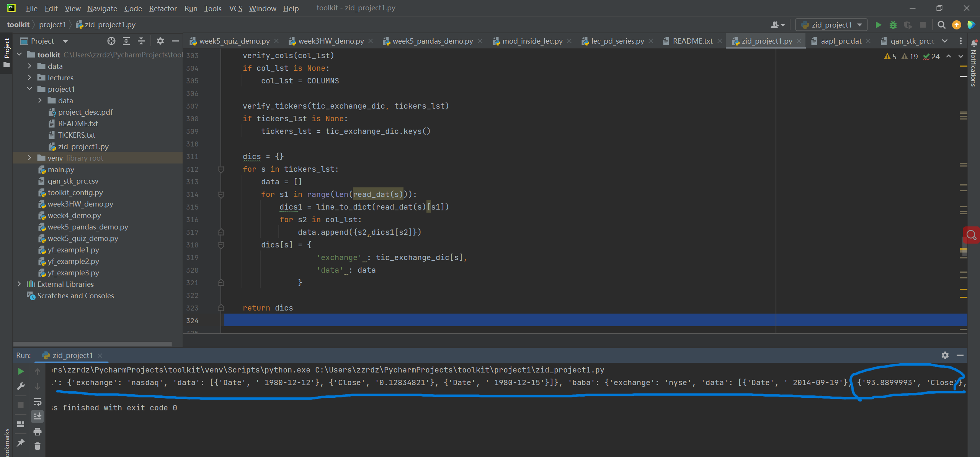980x457 pixels.
Task: Print the Run console output
Action: point(38,432)
